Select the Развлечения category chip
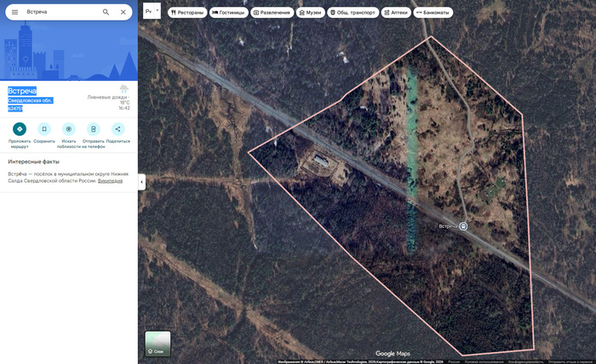 [x=272, y=13]
